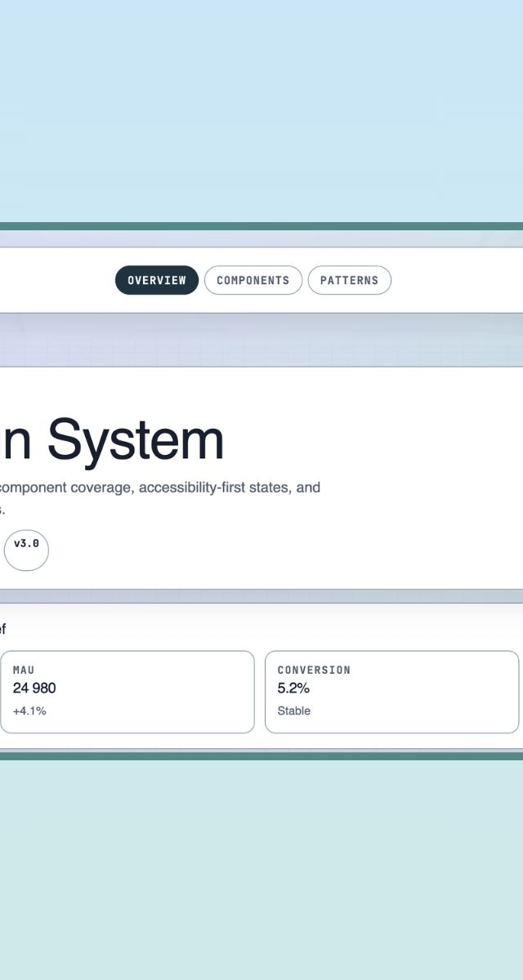Viewport: 523px width, 980px height.
Task: Click the +4.1% change value
Action: 29,711
